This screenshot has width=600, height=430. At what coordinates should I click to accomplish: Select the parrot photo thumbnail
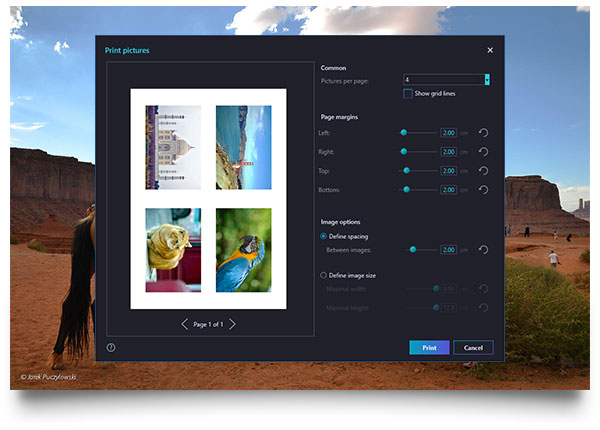click(x=243, y=250)
